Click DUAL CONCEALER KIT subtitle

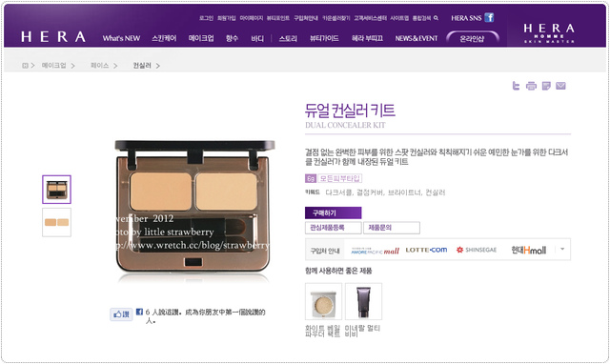point(345,125)
